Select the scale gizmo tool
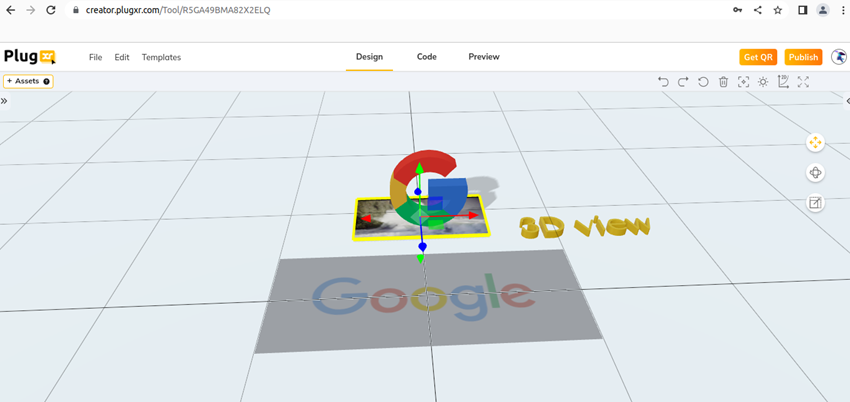The height and width of the screenshot is (402, 850). (x=815, y=203)
